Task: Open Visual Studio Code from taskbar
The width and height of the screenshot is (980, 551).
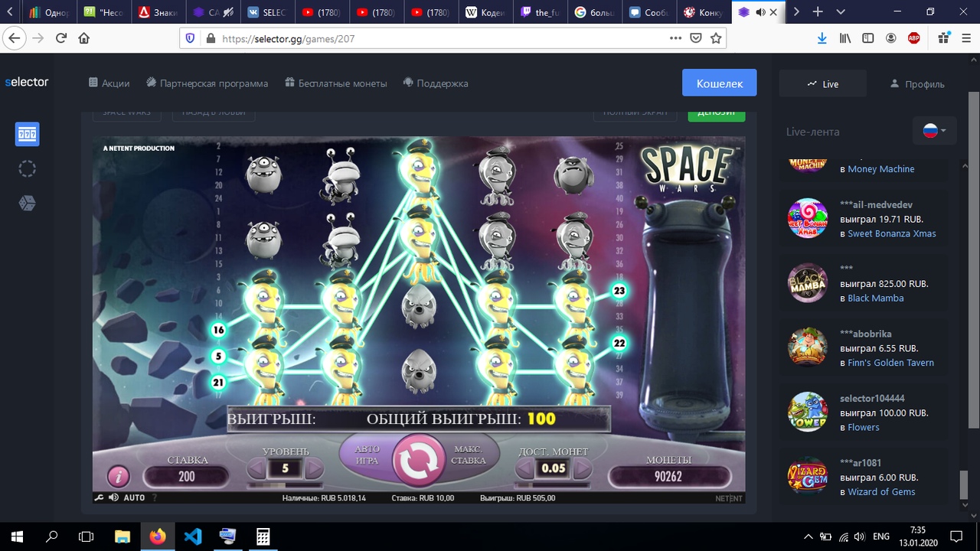Action: click(193, 536)
